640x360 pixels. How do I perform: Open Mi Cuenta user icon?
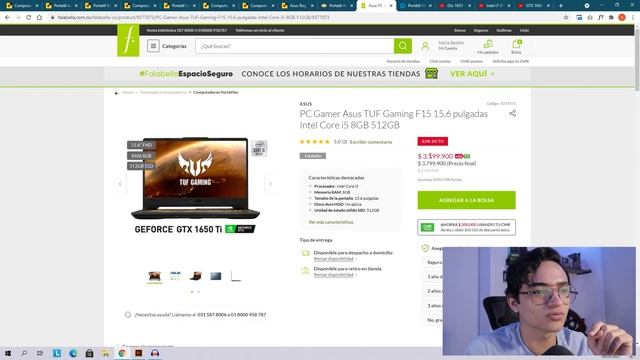click(425, 46)
